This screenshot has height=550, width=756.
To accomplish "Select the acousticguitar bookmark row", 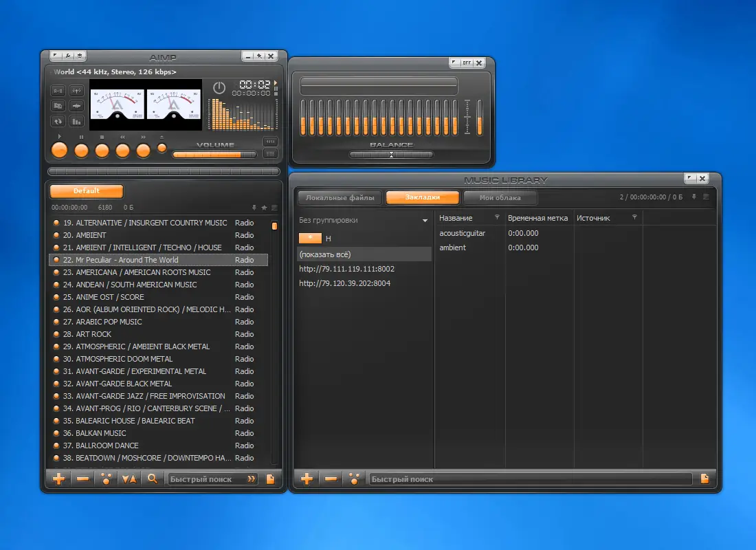I will click(576, 233).
